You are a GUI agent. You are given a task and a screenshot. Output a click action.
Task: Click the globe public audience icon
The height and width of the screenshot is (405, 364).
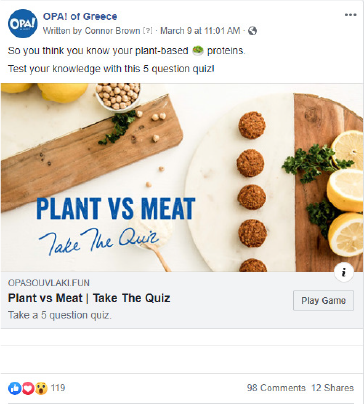(x=252, y=31)
